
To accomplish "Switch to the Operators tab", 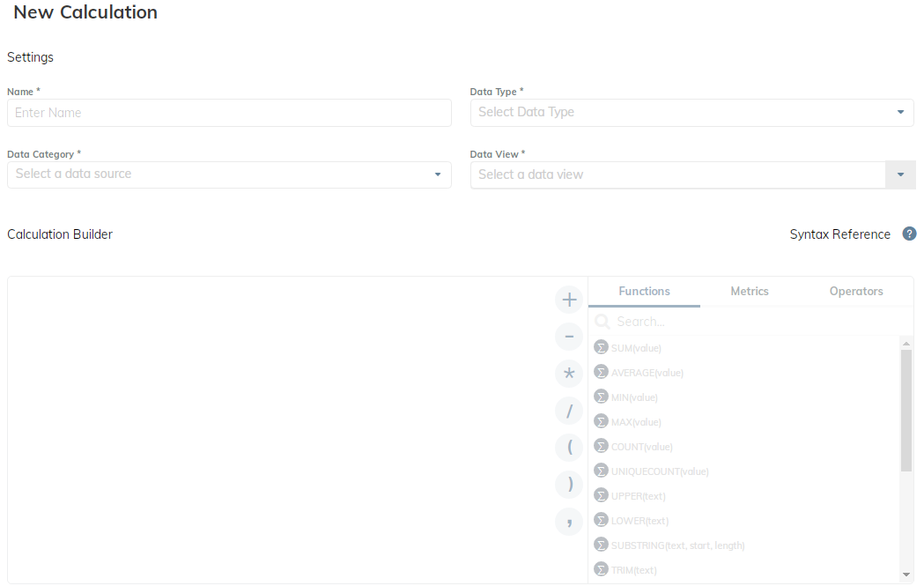I will click(x=855, y=292).
